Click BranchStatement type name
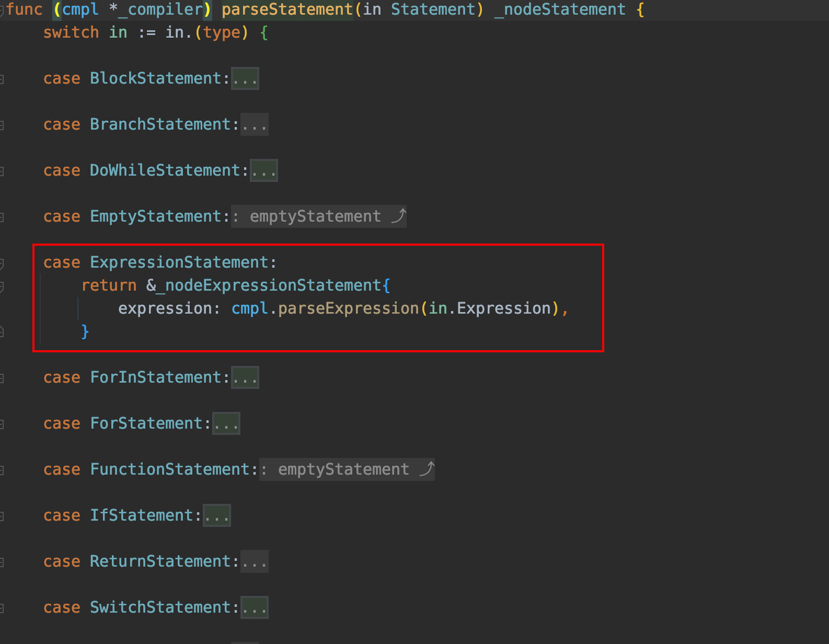 click(x=160, y=124)
